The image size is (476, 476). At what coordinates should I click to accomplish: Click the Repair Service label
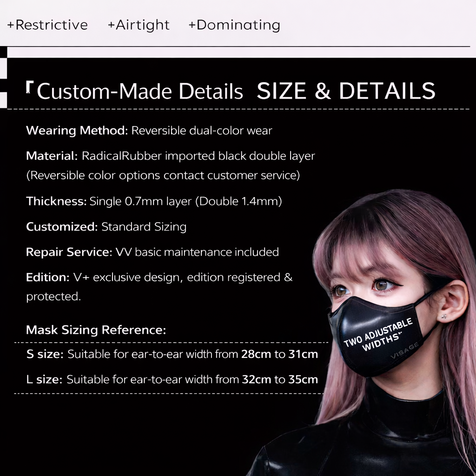69,252
